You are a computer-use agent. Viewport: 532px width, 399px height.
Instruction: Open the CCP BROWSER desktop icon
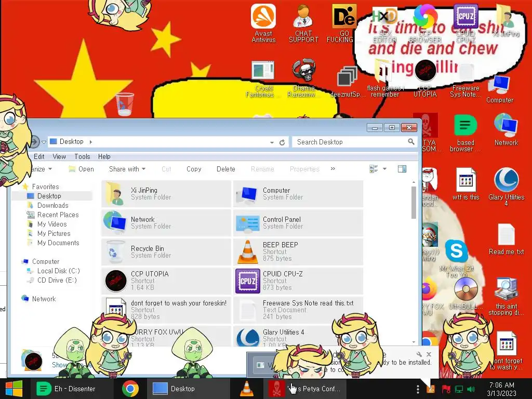coord(425,23)
